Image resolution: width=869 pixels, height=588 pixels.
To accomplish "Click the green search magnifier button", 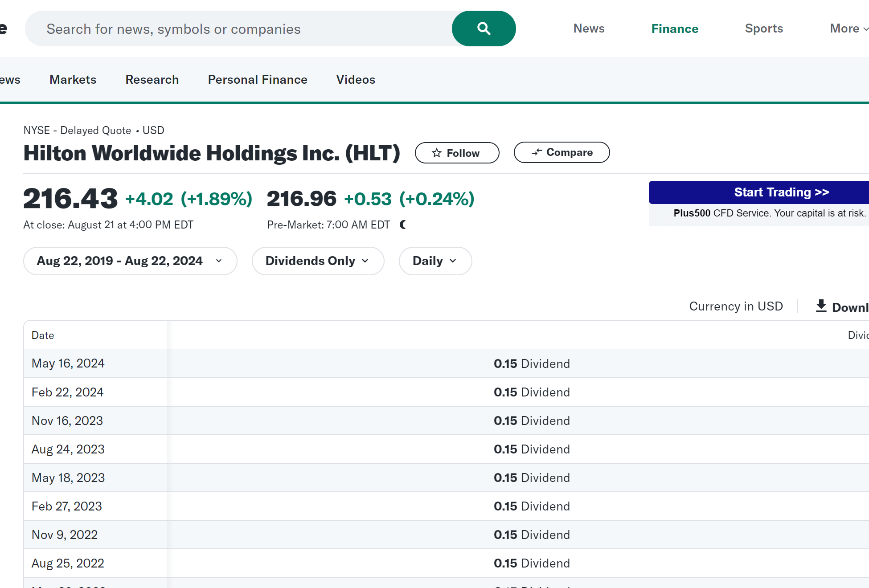I will [484, 29].
